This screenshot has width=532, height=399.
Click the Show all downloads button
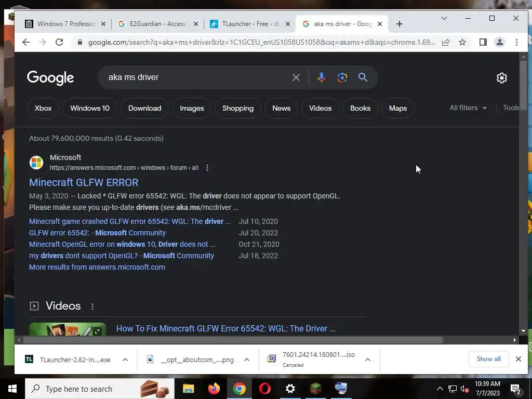(x=488, y=359)
